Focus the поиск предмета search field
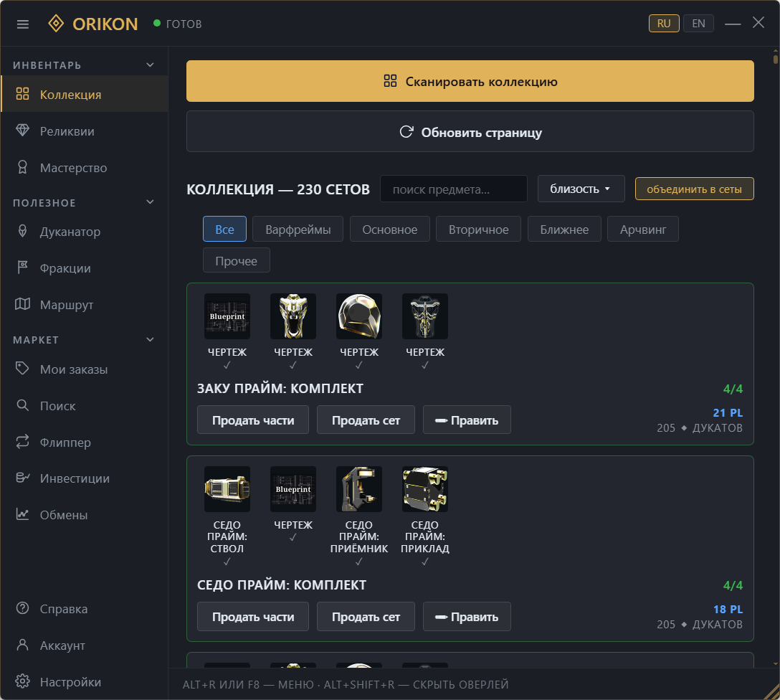Screen dimensions: 780x700 454,189
